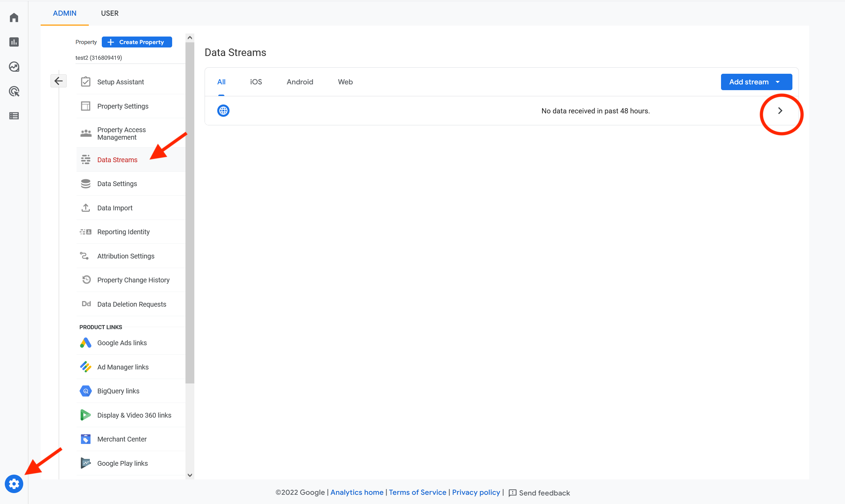Switch to the USER tab
The width and height of the screenshot is (845, 504).
[x=110, y=13]
